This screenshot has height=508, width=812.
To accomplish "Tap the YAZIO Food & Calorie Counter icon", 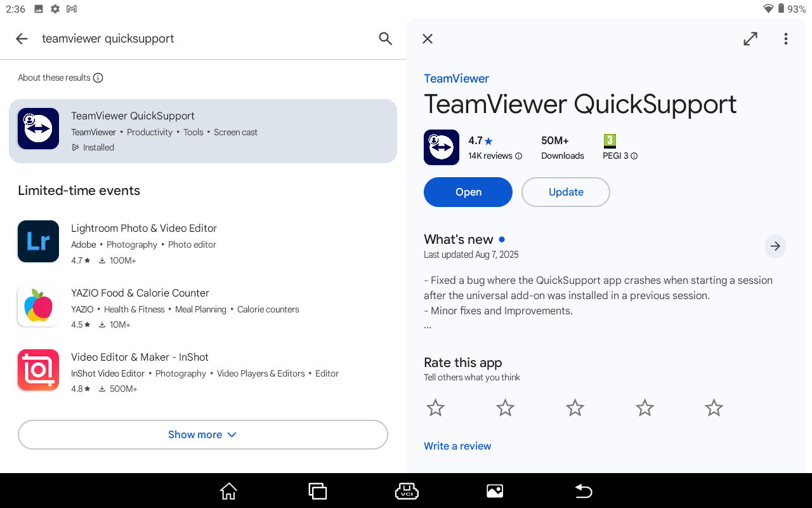I will click(38, 306).
